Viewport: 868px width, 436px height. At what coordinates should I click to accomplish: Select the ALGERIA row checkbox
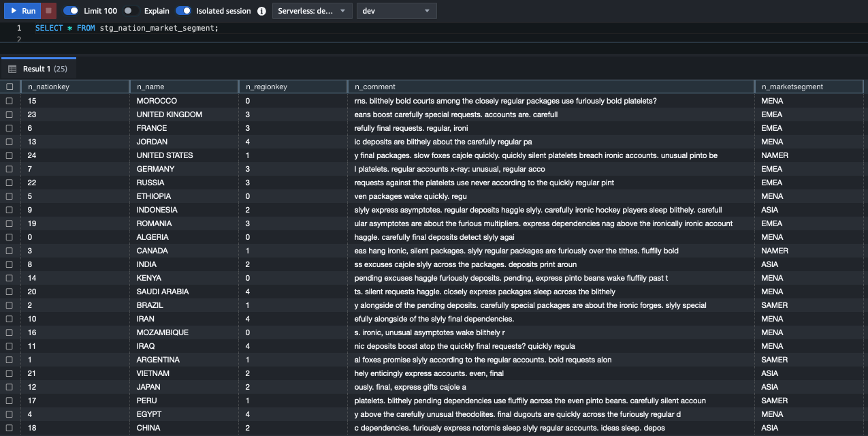(10, 237)
